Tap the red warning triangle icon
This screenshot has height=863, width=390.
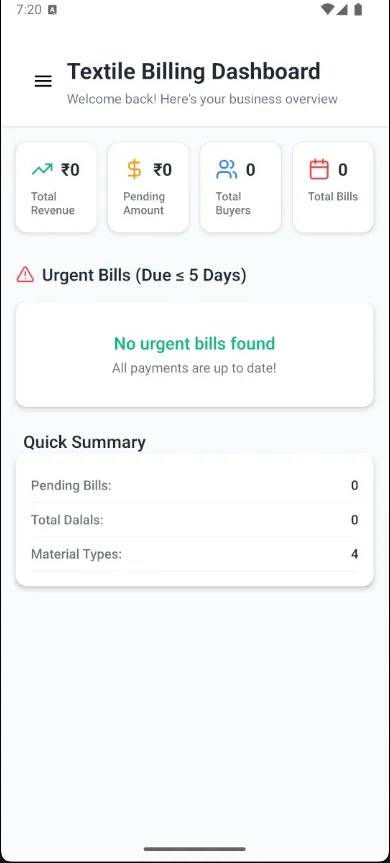click(x=25, y=275)
